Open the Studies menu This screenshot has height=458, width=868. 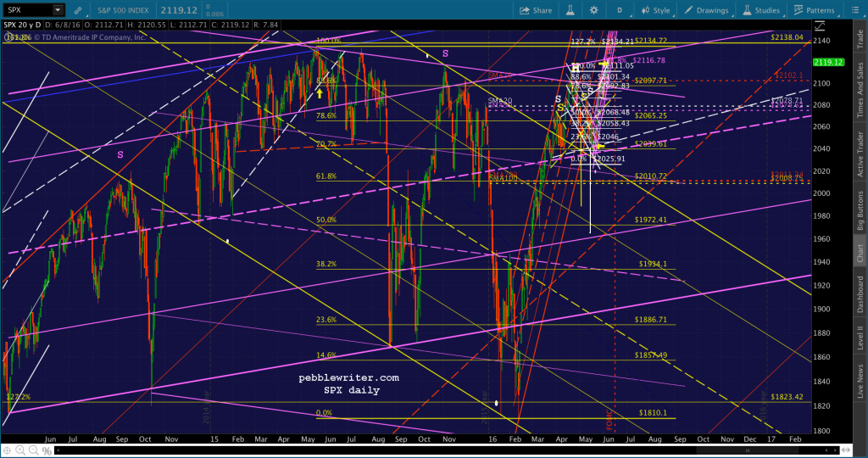[760, 10]
